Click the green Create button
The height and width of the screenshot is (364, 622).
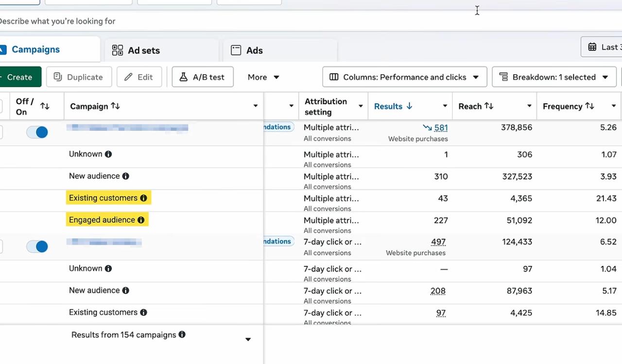click(20, 77)
